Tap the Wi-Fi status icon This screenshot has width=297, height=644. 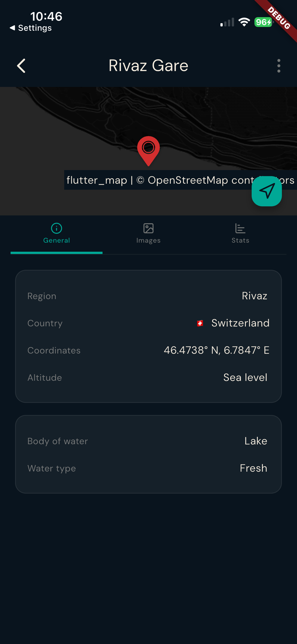click(244, 22)
